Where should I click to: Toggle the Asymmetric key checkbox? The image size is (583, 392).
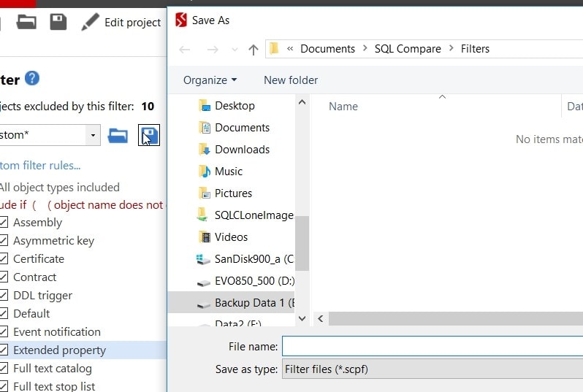point(4,241)
